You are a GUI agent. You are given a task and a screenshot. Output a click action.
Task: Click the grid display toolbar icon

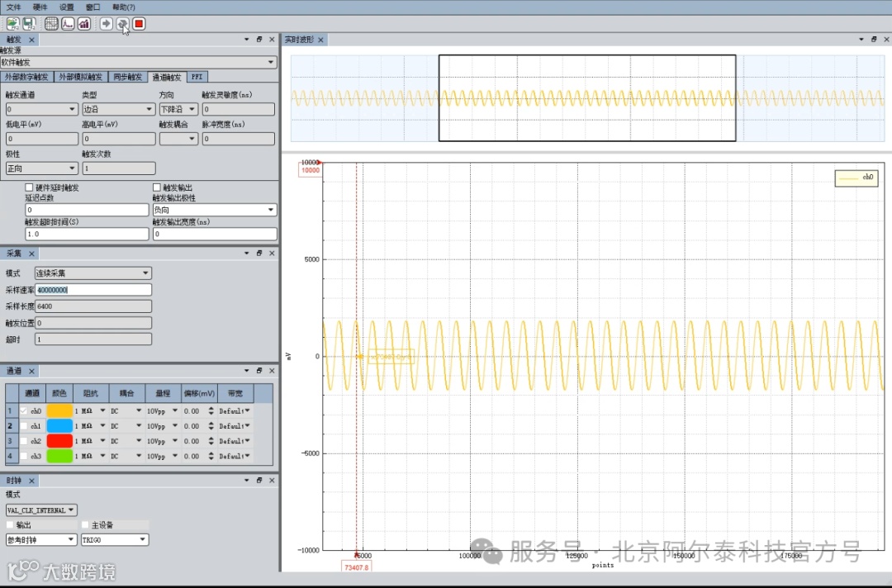51,23
